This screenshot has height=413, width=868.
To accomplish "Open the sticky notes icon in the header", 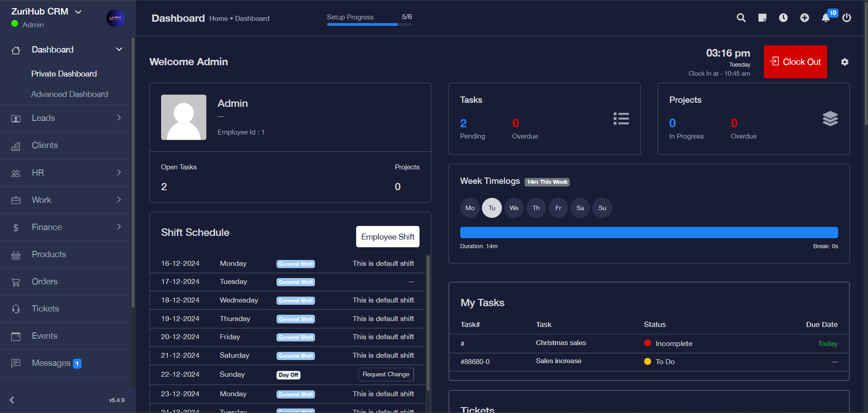I will coord(762,18).
